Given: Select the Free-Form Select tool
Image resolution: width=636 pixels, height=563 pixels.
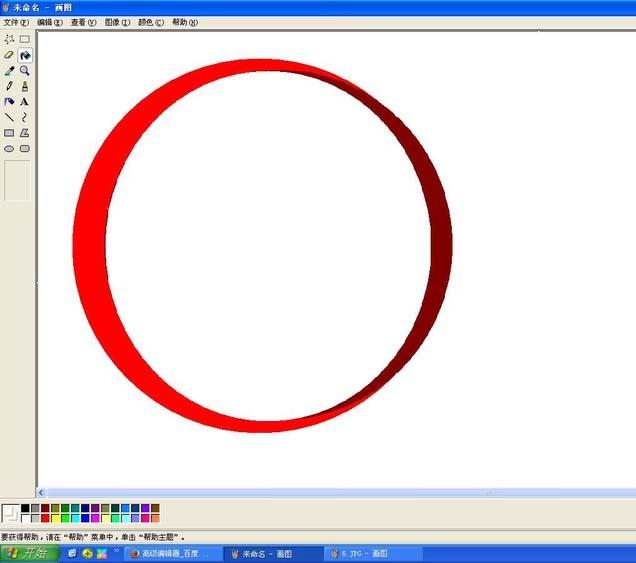Looking at the screenshot, I should coord(9,40).
